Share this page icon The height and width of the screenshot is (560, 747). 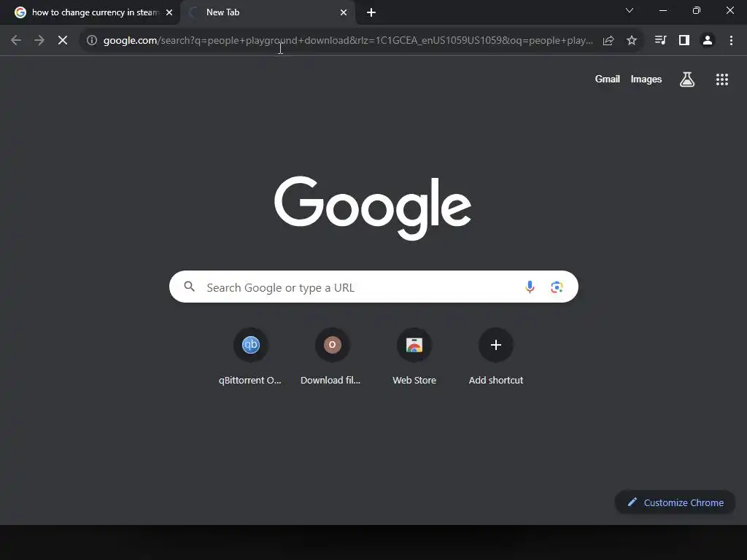point(608,41)
